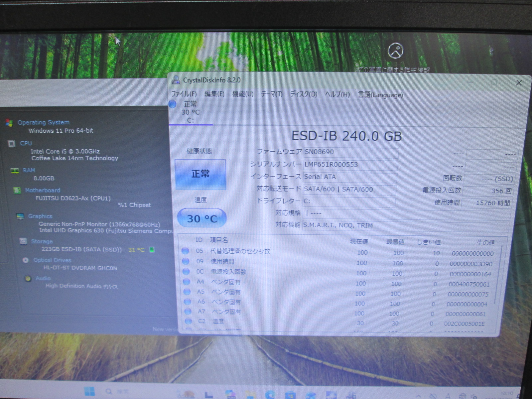Open the 言語(Language) menu
Screen dimensions: 532x399
click(380, 95)
